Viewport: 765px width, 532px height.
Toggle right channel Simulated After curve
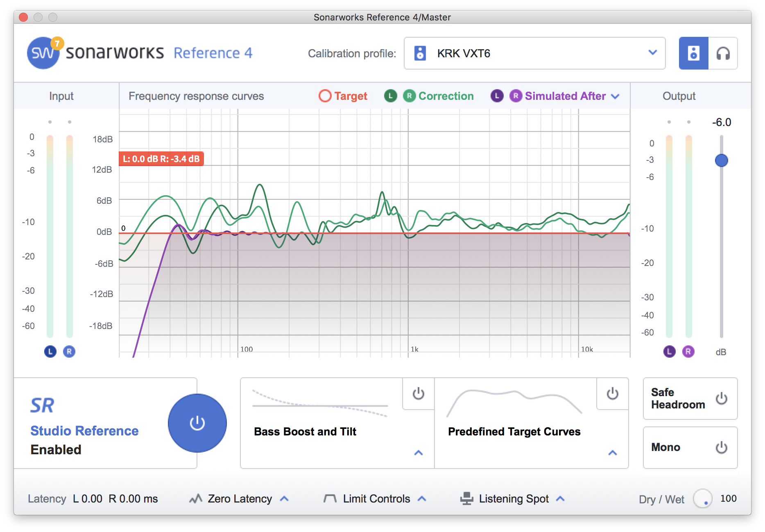tap(516, 96)
